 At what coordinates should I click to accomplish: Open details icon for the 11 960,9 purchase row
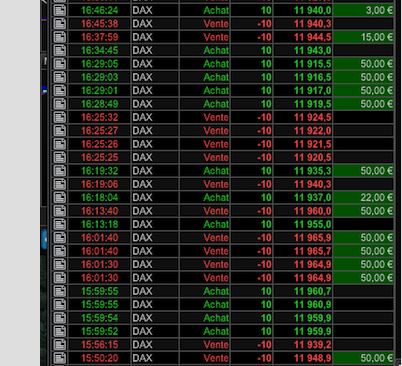pos(60,304)
